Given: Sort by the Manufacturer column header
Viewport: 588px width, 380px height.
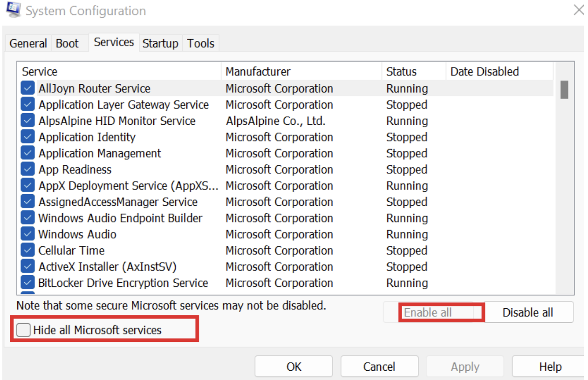Looking at the screenshot, I should click(280, 71).
